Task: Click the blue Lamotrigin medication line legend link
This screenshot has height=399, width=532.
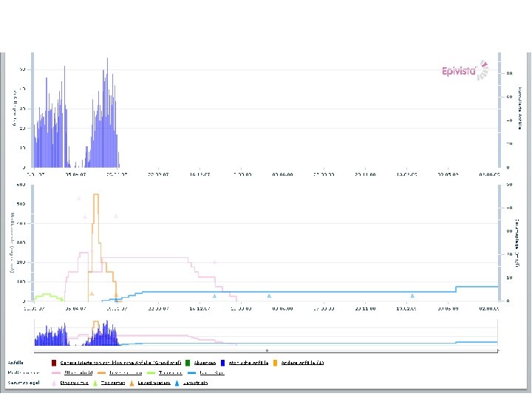Action: [212, 373]
